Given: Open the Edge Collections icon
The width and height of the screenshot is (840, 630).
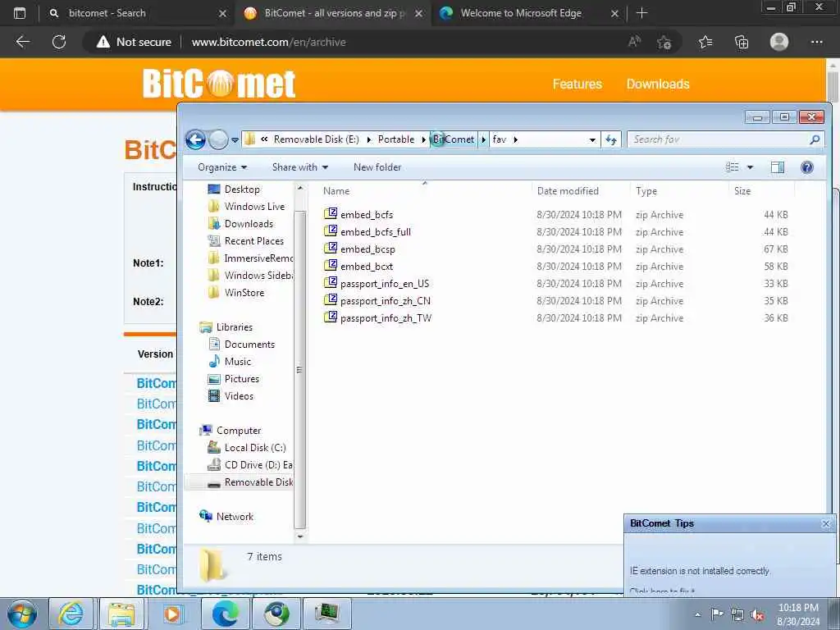Looking at the screenshot, I should point(742,42).
